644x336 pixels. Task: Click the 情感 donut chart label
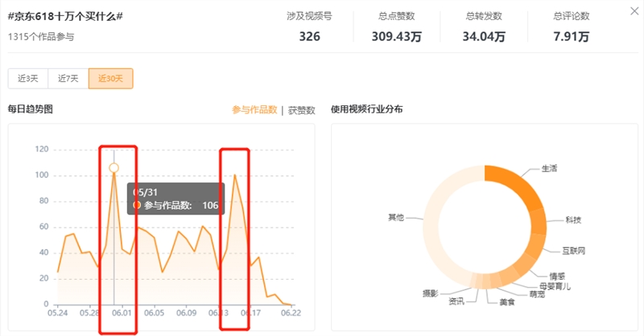(x=557, y=276)
